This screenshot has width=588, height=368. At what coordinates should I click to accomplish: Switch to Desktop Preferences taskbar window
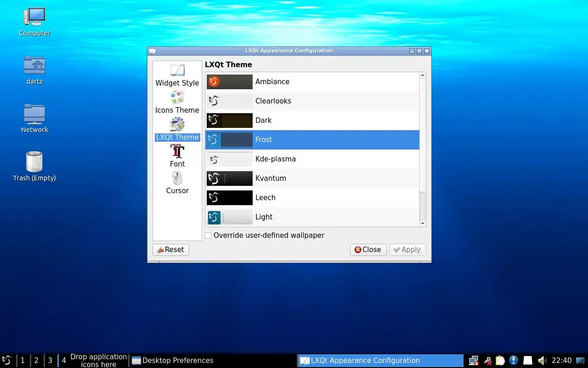(x=213, y=360)
